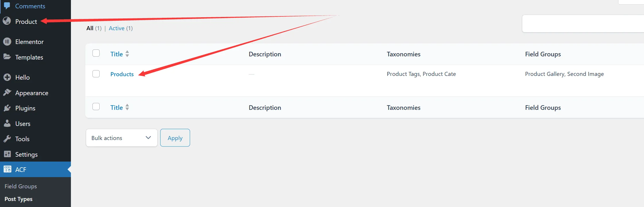Click the Elementor logo icon
This screenshot has height=207, width=644.
tap(7, 42)
